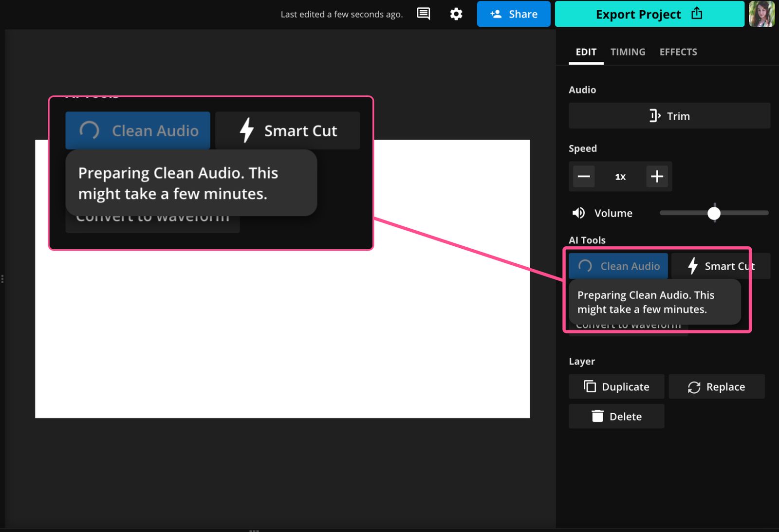
Task: Click the Export Project button
Action: click(638, 14)
